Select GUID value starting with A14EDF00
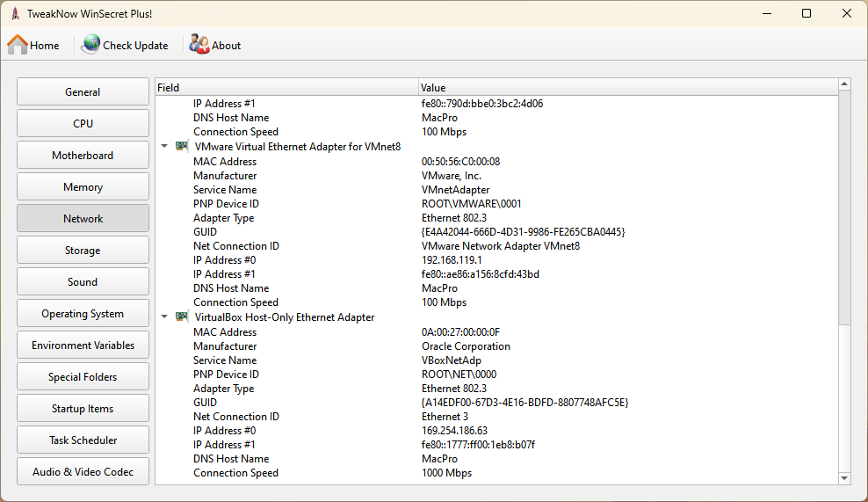 click(x=524, y=403)
